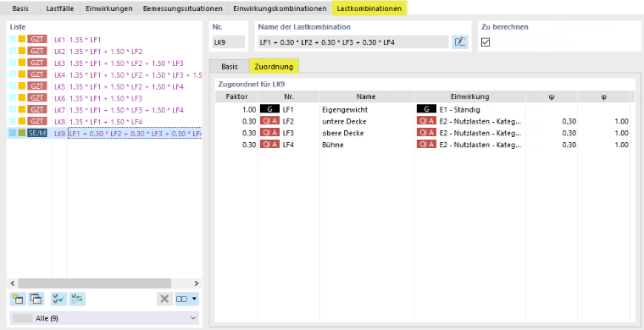Select LK5 1.35 * LF1 + 1.50 * LF2 + 1.50 * LF4

tap(105, 86)
